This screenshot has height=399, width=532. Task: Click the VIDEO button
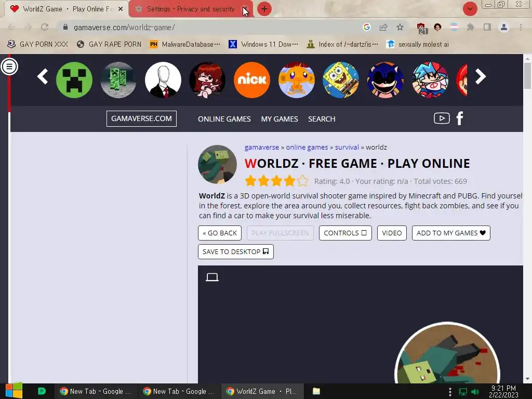392,233
